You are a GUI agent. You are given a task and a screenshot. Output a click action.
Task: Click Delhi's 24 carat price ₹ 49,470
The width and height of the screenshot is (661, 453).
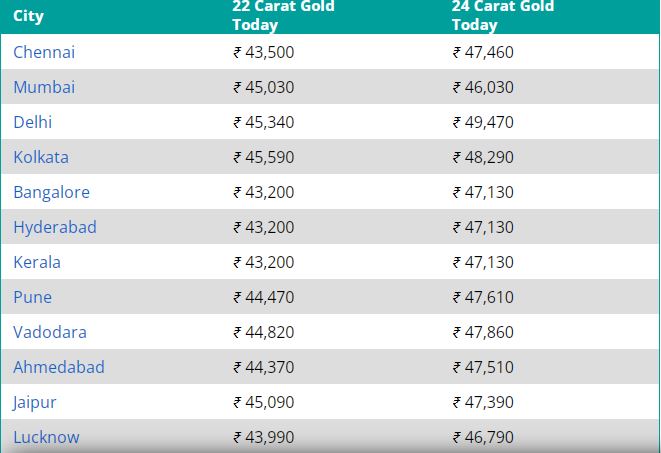pyautogui.click(x=483, y=122)
